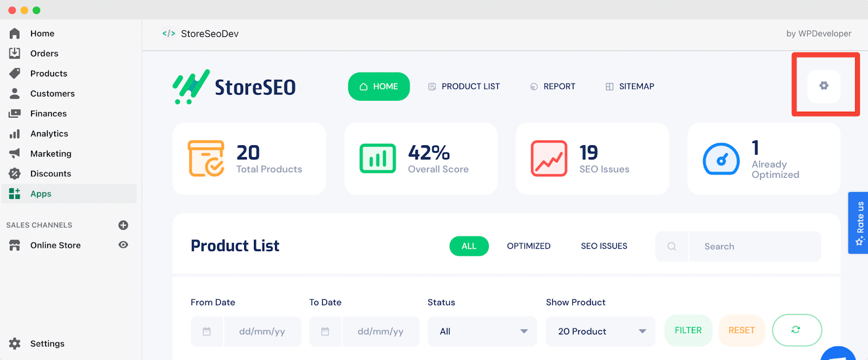Click the '20 Total Products' text
Screen dimensions: 868x360
[269, 159]
